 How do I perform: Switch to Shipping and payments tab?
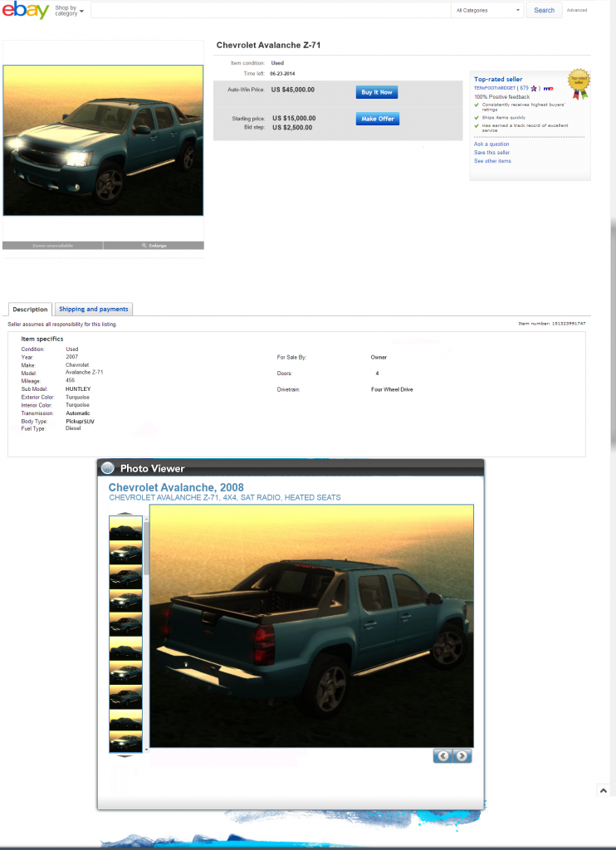click(94, 309)
